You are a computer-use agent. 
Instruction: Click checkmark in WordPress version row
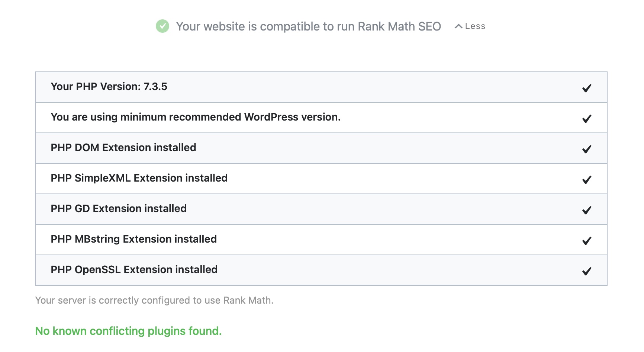[587, 119]
